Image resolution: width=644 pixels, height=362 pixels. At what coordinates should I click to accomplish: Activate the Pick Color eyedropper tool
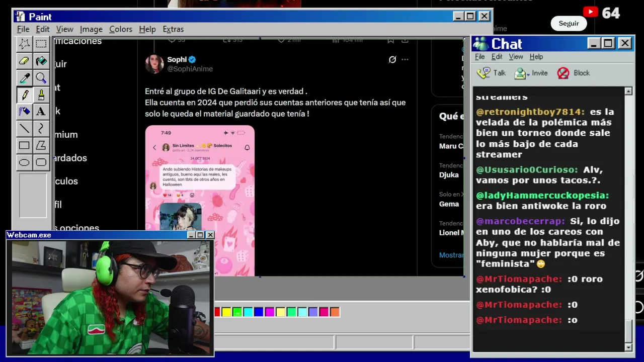(x=24, y=78)
